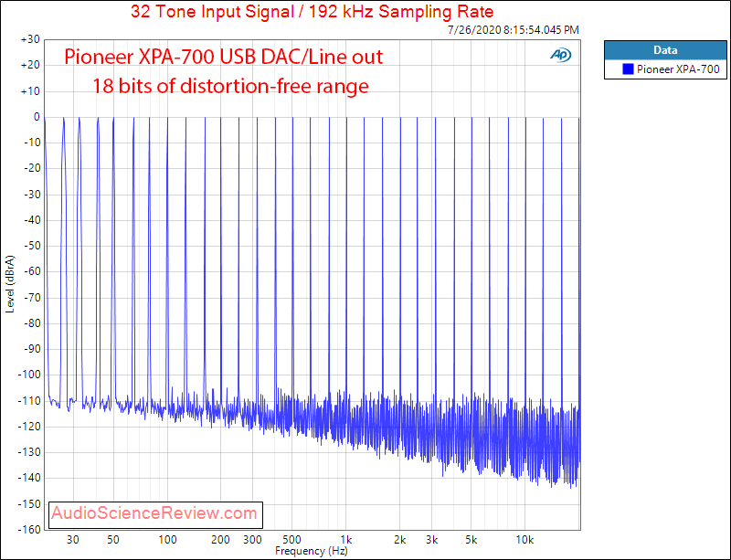Click the 300 Hz frequency axis tick label
Image resolution: width=731 pixels, height=560 pixels.
[x=253, y=540]
